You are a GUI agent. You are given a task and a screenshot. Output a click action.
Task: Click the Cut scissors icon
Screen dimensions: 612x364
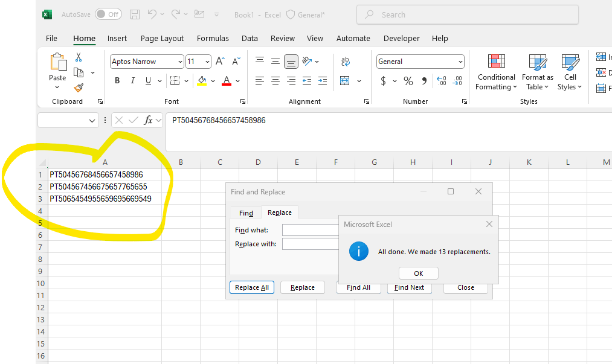(x=79, y=57)
